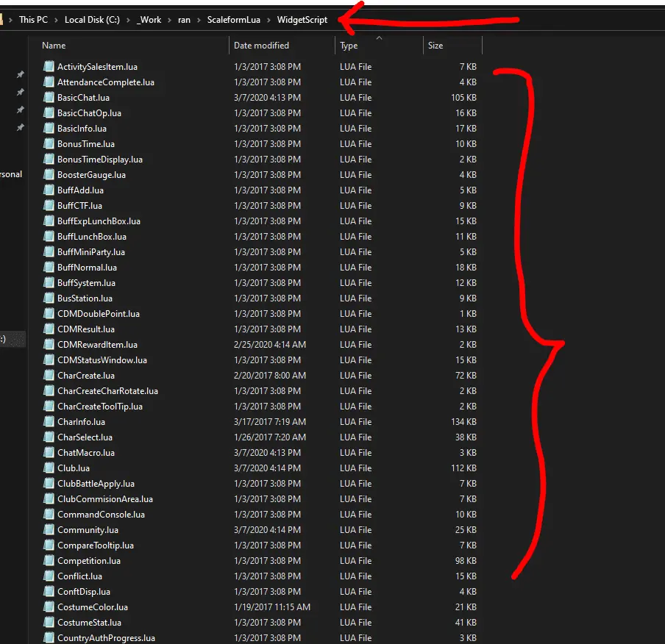The height and width of the screenshot is (644, 665).
Task: Expand the chevron after Local Disk (C:)
Action: (128, 20)
